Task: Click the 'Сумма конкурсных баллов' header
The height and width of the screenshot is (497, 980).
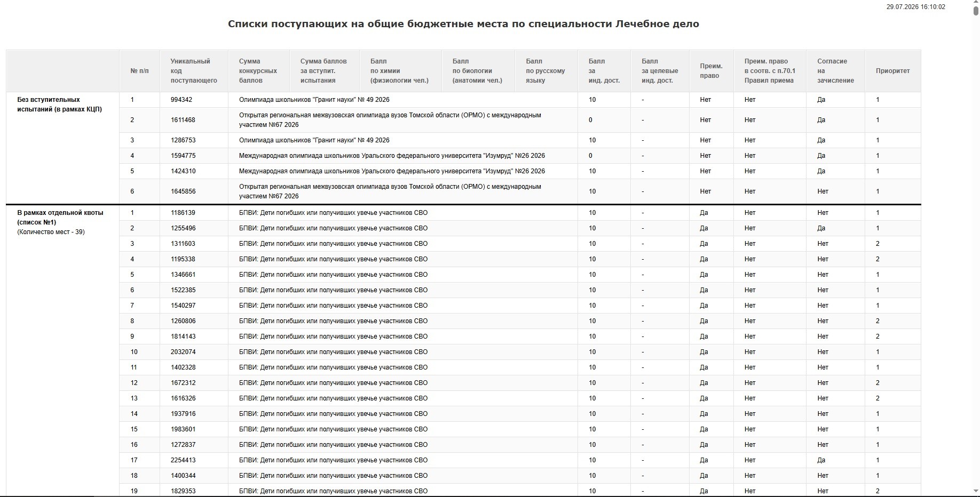Action: click(x=258, y=71)
